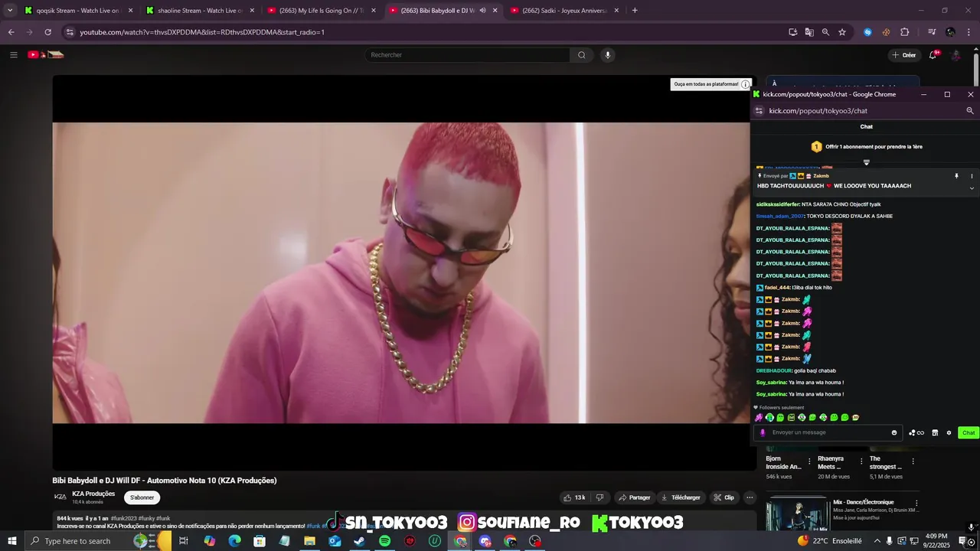Unpin the pinned HBD message

pos(956,176)
